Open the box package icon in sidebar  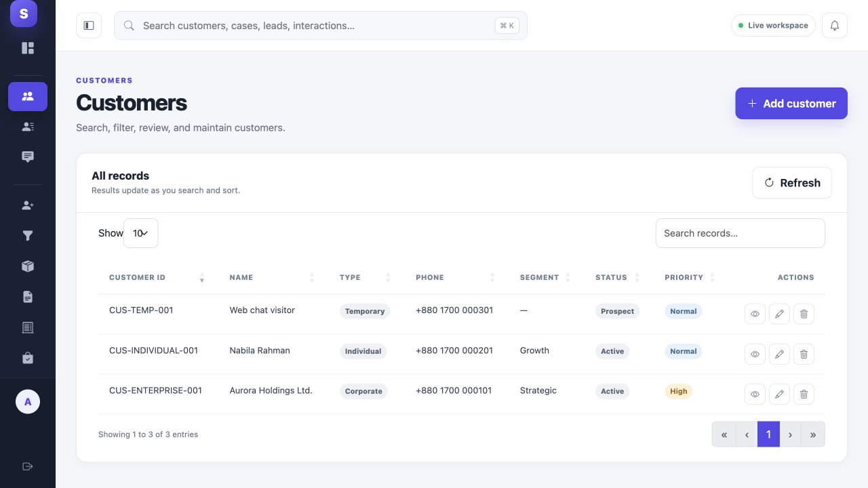tap(28, 266)
